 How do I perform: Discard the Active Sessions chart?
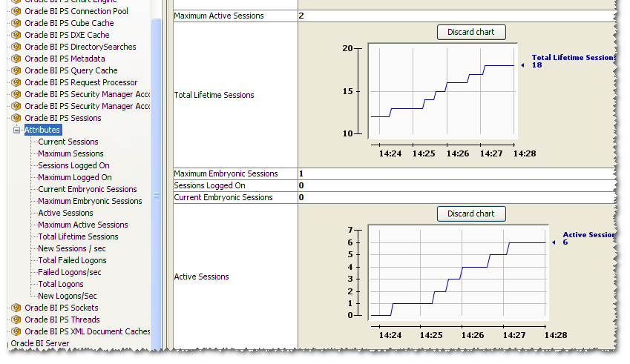tap(470, 214)
